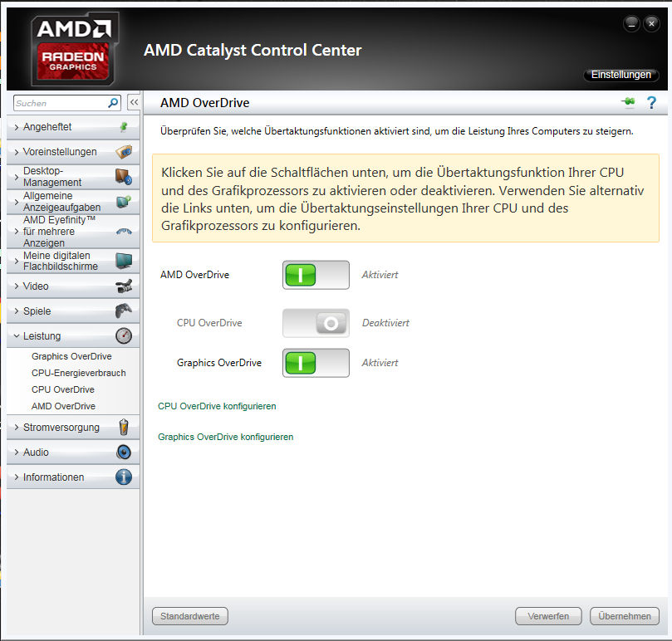Toggle the Graphics OverDrive switch
Viewport: 672px width, 641px height.
[x=316, y=363]
